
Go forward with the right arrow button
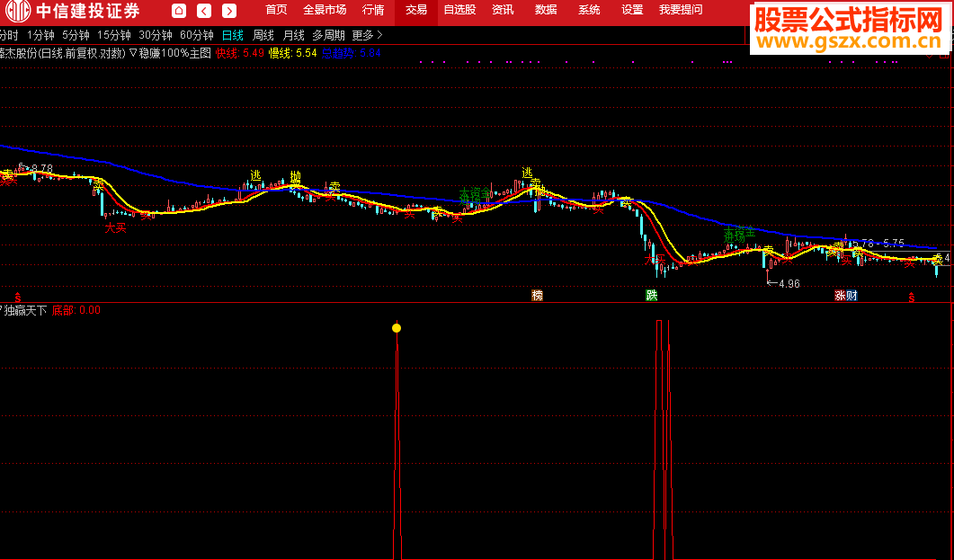tap(229, 10)
